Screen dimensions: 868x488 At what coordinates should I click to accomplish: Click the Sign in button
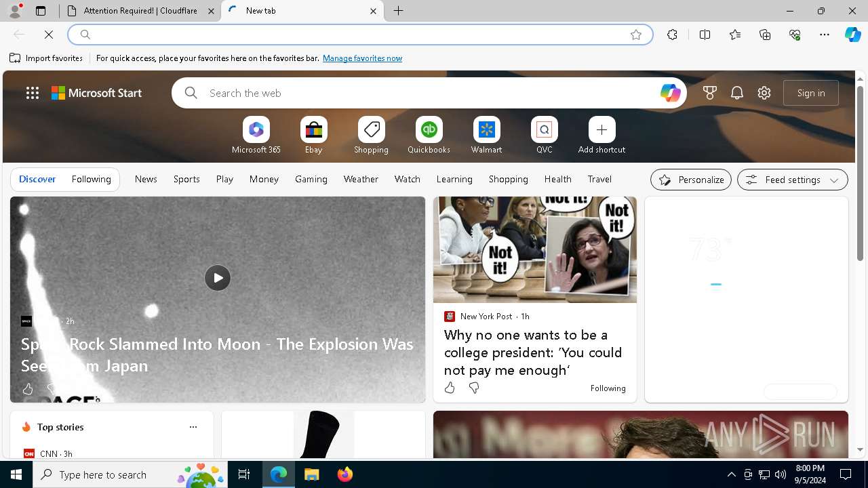coord(811,93)
